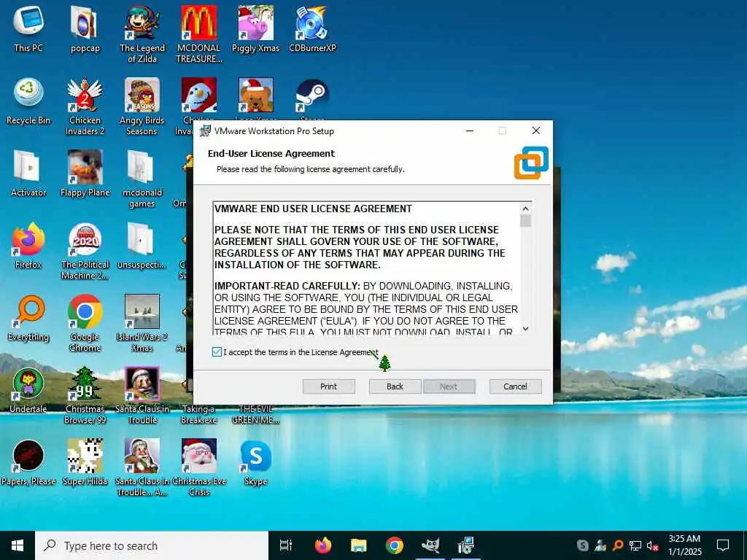Click the license agreement scrollbar thumb
This screenshot has height=560, width=747.
point(525,221)
